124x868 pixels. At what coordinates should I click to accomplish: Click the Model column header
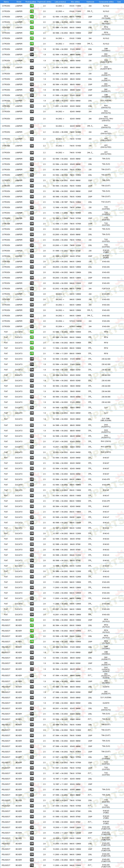click(19, 2)
